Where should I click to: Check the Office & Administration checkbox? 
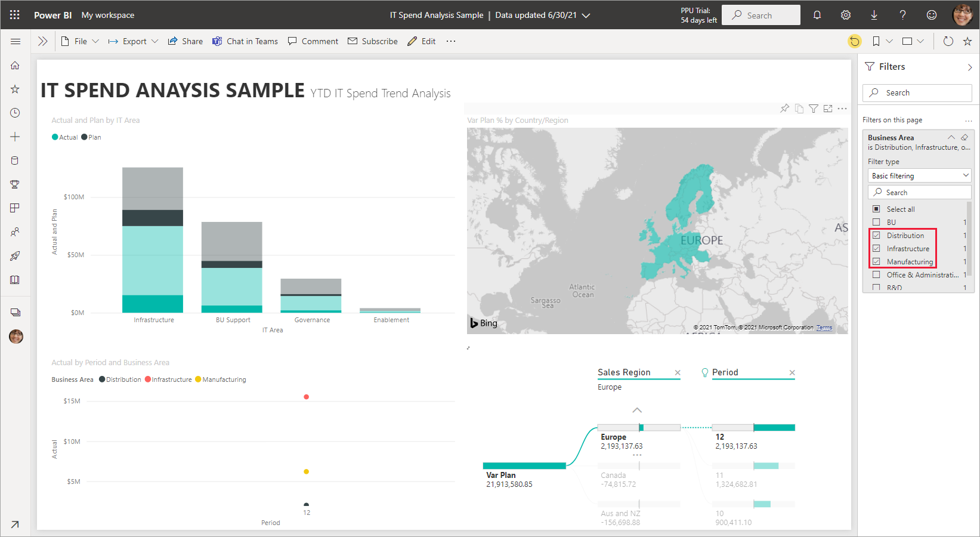[876, 275]
